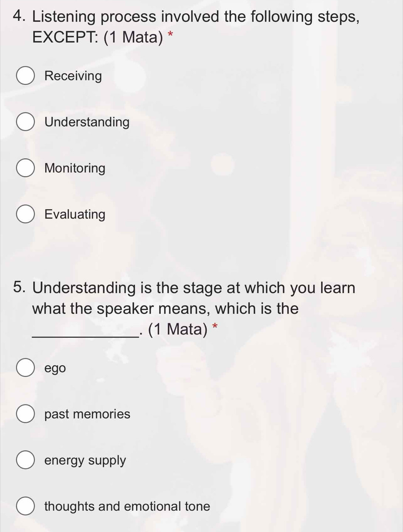Click the number 4 of the first question
This screenshot has height=532, width=403.
[18, 15]
